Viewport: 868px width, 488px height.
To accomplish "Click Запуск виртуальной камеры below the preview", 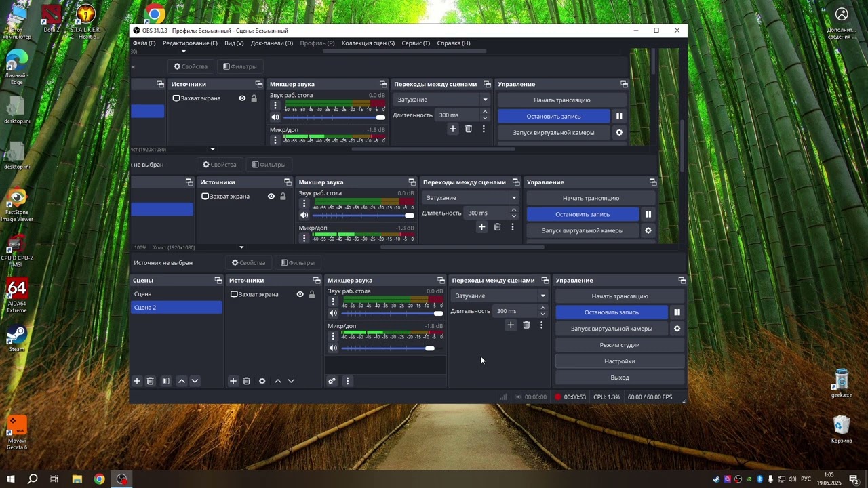I will click(x=612, y=329).
